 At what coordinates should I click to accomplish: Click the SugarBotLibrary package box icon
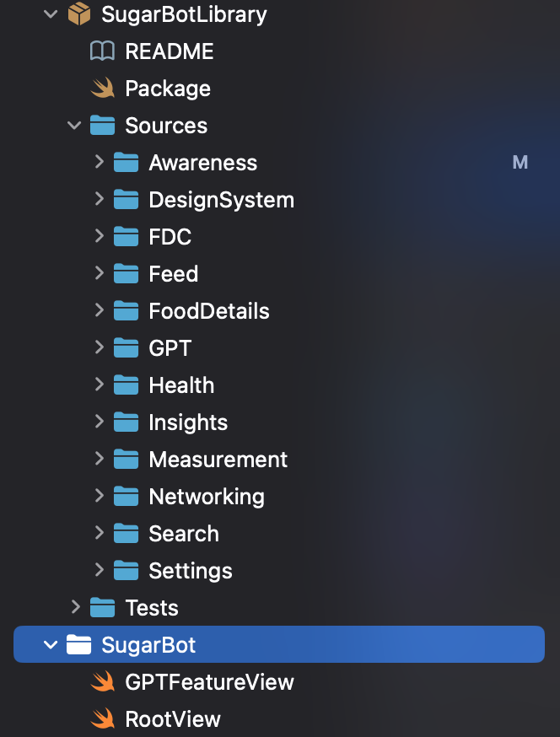[79, 14]
